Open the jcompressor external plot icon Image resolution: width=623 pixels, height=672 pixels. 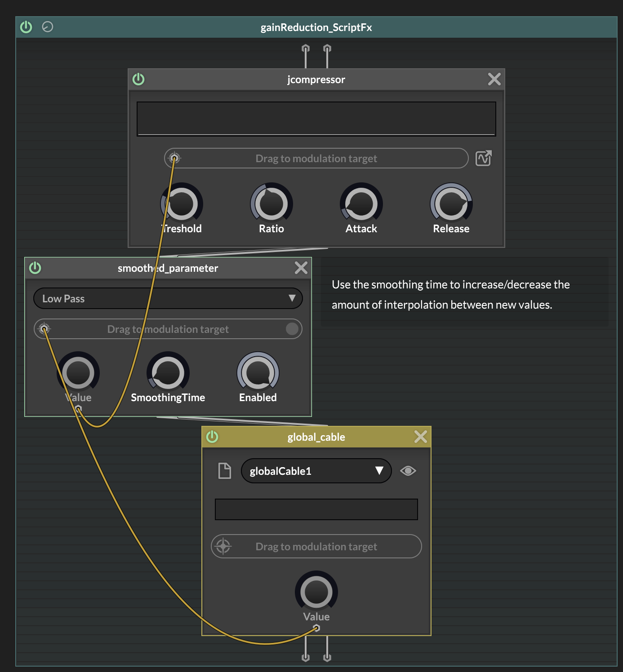pyautogui.click(x=484, y=158)
